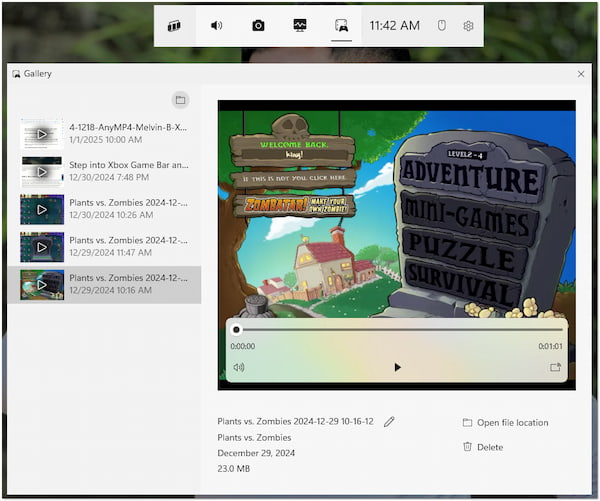Click the clip title Plants vs. Zombies 2024-12-29 10-16-12
This screenshot has width=600, height=501.
[295, 421]
